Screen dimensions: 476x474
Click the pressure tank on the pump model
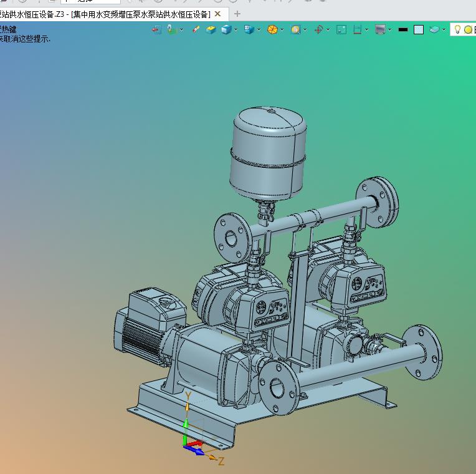tap(269, 153)
